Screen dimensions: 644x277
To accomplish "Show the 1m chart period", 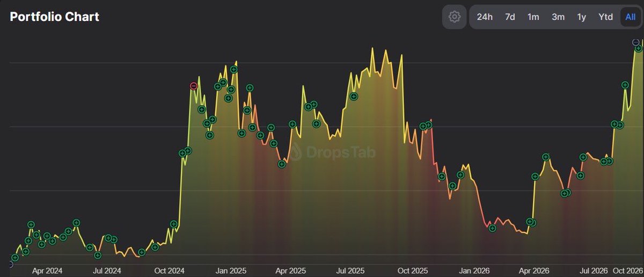I will [x=533, y=17].
